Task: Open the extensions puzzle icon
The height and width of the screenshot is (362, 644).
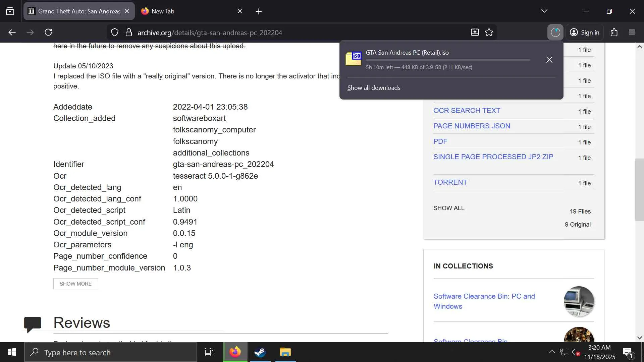Action: pyautogui.click(x=614, y=32)
